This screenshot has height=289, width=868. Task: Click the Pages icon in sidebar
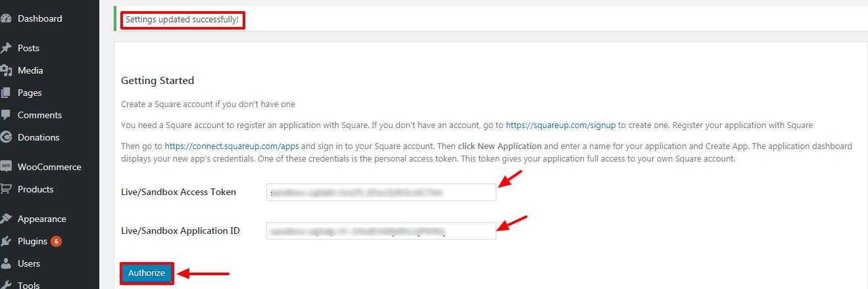click(x=6, y=93)
